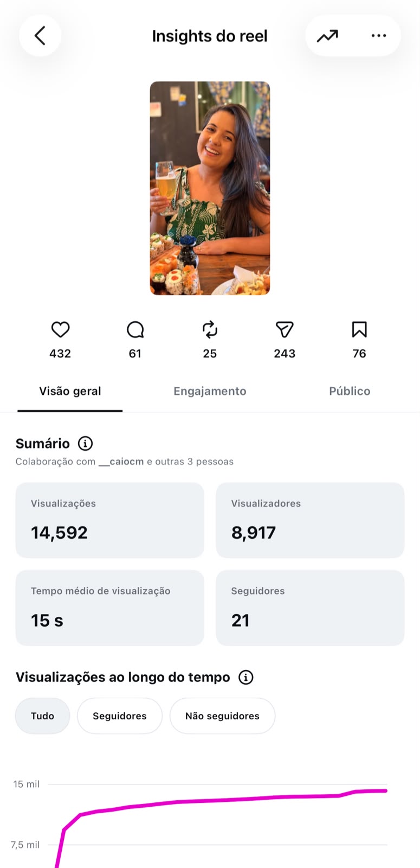Screen dimensions: 420x868
Task: Select the Não seguidores filter chip
Action: click(222, 716)
